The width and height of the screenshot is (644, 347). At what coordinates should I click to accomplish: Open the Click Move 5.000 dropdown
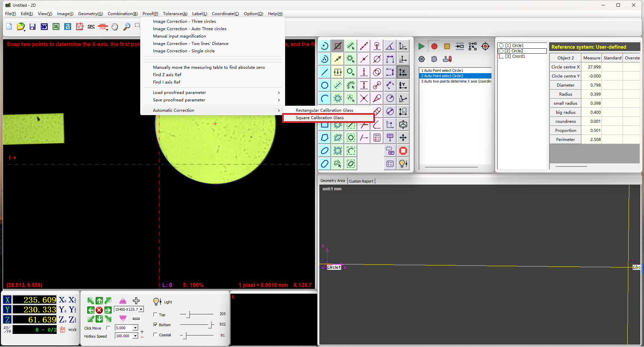pos(136,328)
